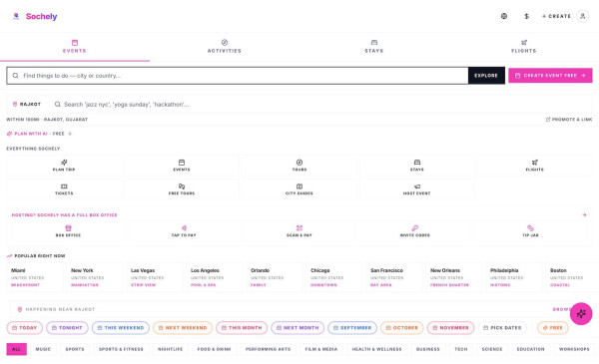The width and height of the screenshot is (599, 364).
Task: Click Create Event Free button
Action: (550, 76)
